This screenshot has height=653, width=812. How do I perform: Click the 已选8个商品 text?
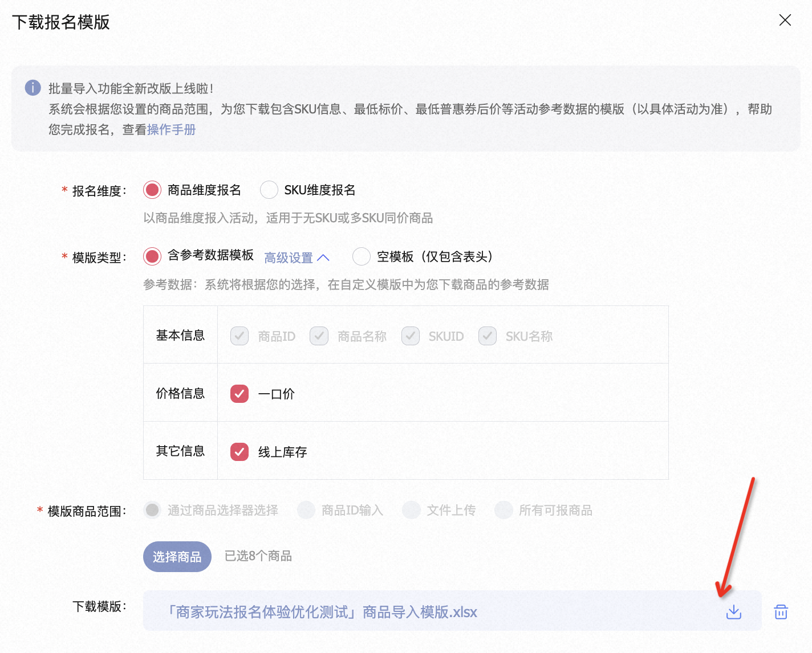coord(258,556)
